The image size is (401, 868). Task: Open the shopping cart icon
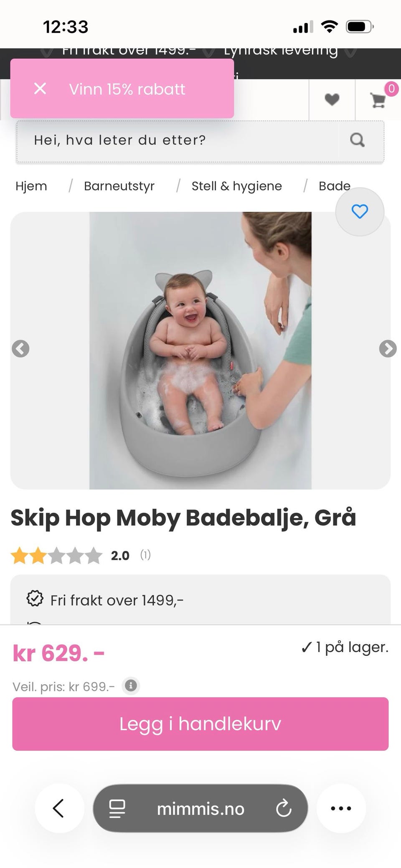tap(378, 100)
